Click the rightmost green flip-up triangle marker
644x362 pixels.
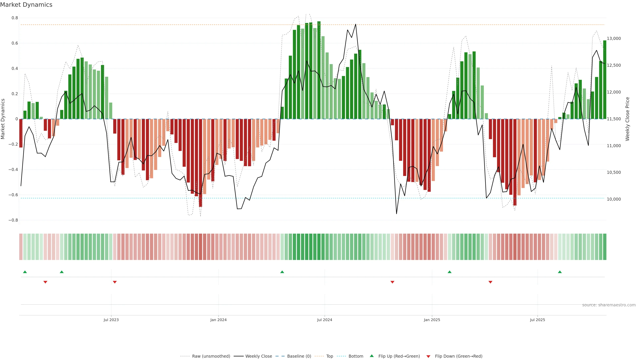560,272
